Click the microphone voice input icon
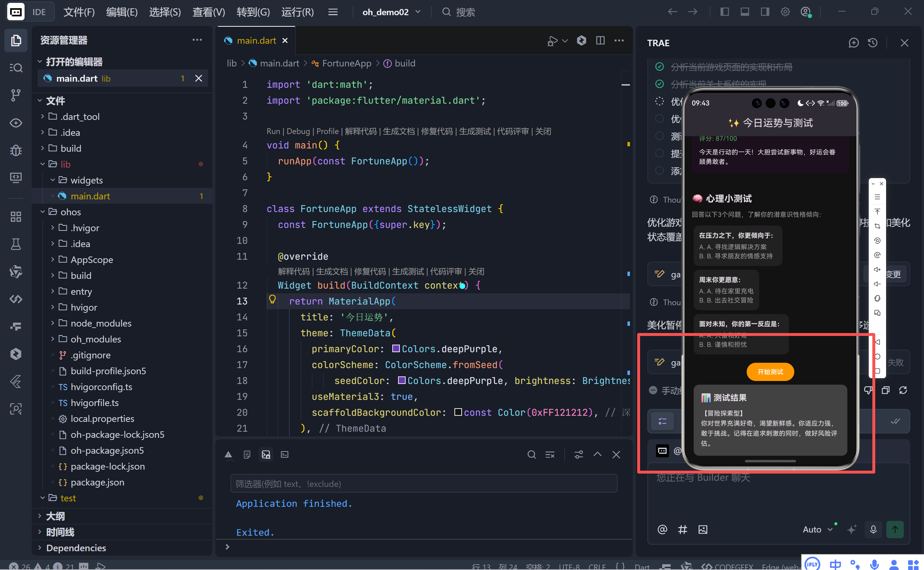Image resolution: width=924 pixels, height=570 pixels. tap(873, 529)
